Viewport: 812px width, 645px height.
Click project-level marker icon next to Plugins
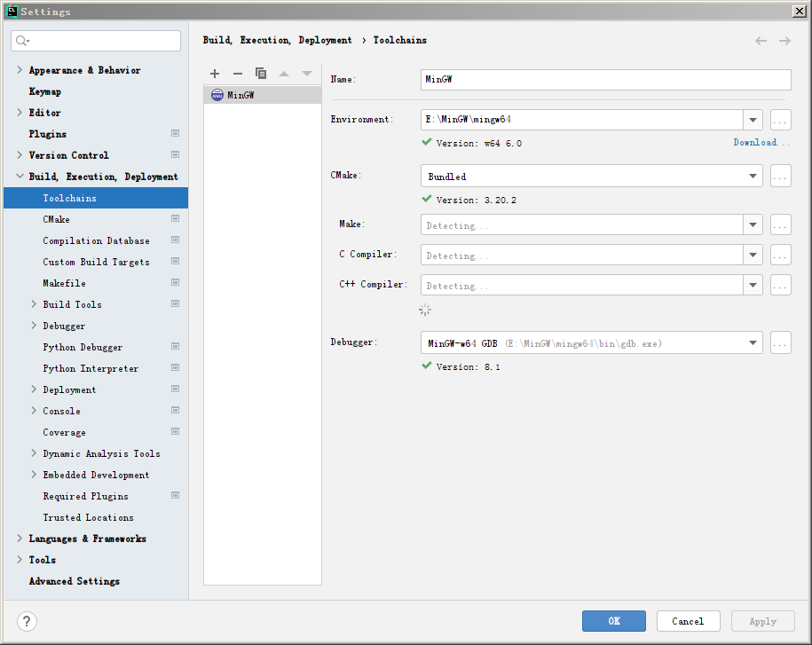coord(176,134)
